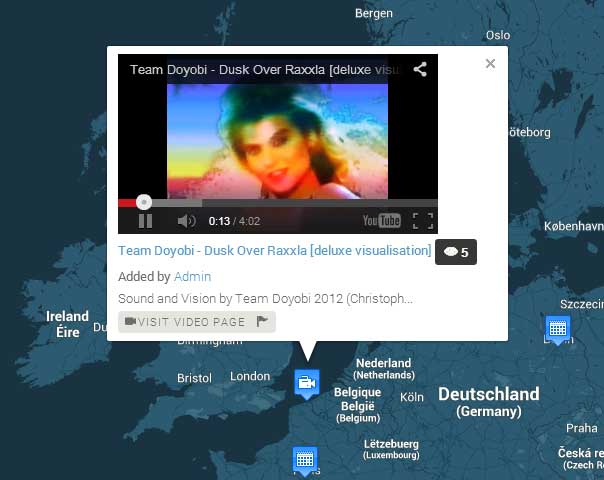Click the Ireland Éire map label
The height and width of the screenshot is (480, 604).
coord(67,324)
